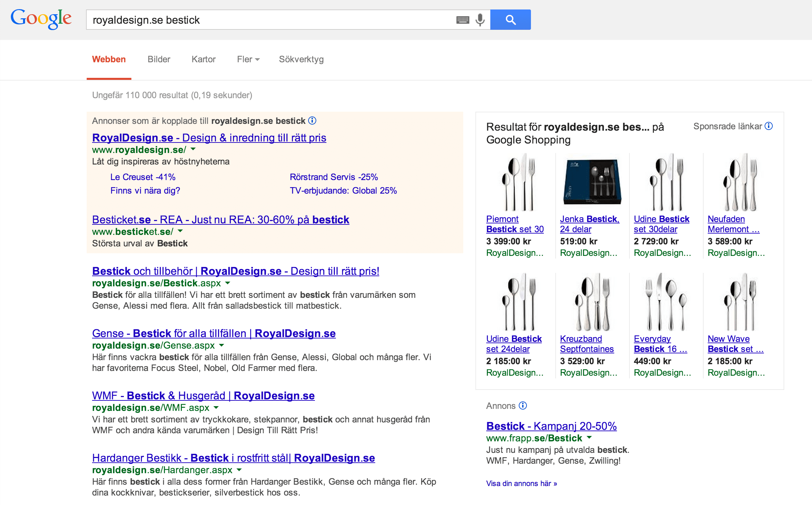Open Sökverktyg search tools

301,59
